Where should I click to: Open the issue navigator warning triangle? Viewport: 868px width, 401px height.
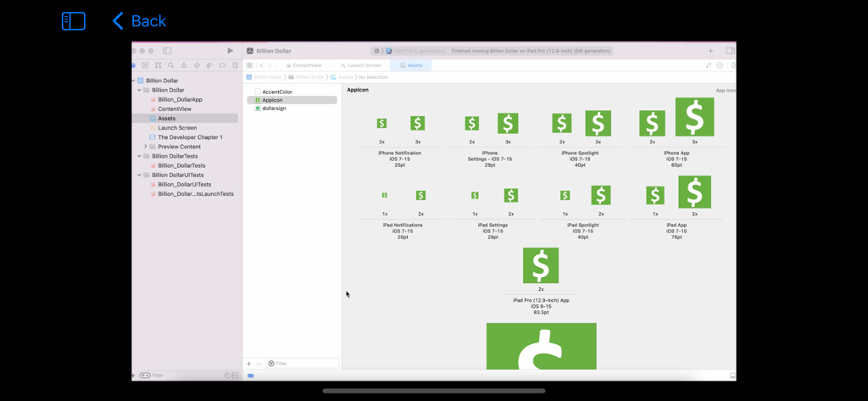pos(184,65)
